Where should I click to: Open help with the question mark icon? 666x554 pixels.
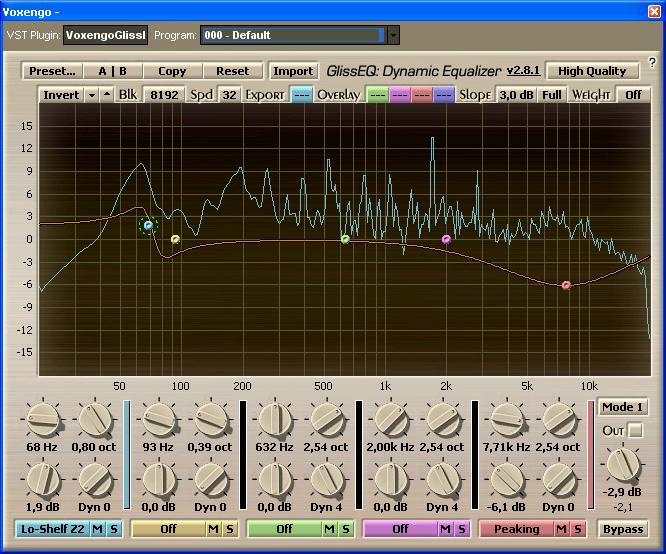pos(652,63)
